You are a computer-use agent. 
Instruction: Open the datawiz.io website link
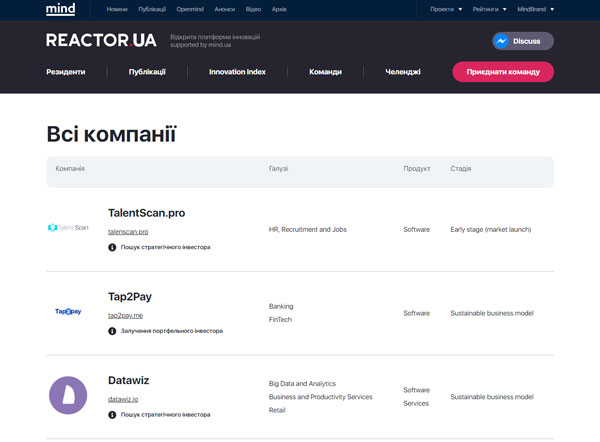pos(123,399)
